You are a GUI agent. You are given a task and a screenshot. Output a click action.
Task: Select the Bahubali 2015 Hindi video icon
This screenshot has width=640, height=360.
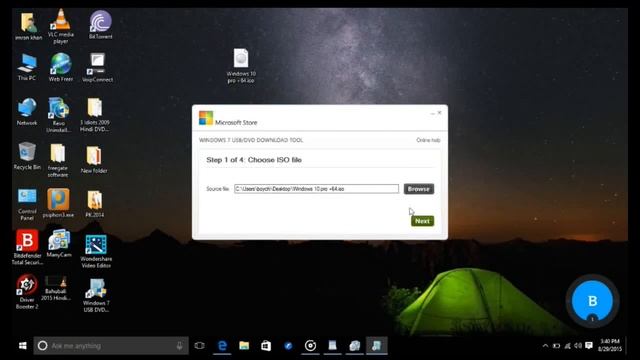(x=55, y=288)
